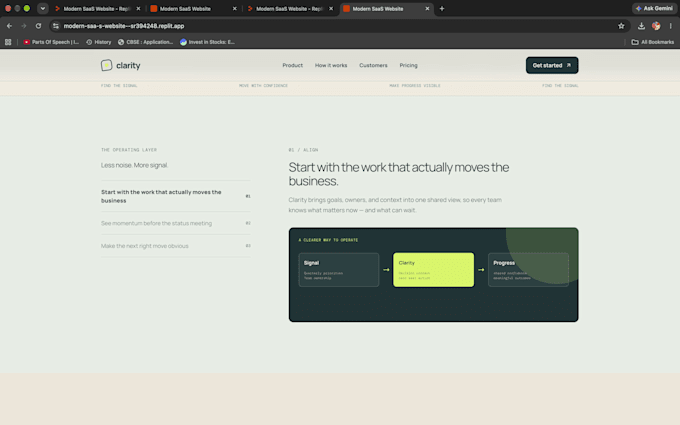This screenshot has height=425, width=680.
Task: Go back with the browser back arrow
Action: [x=9, y=26]
